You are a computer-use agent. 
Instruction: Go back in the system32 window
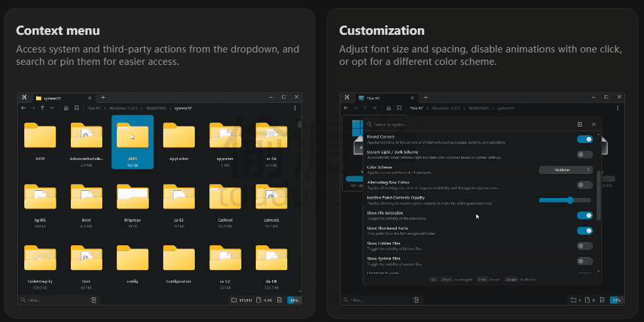[24, 108]
